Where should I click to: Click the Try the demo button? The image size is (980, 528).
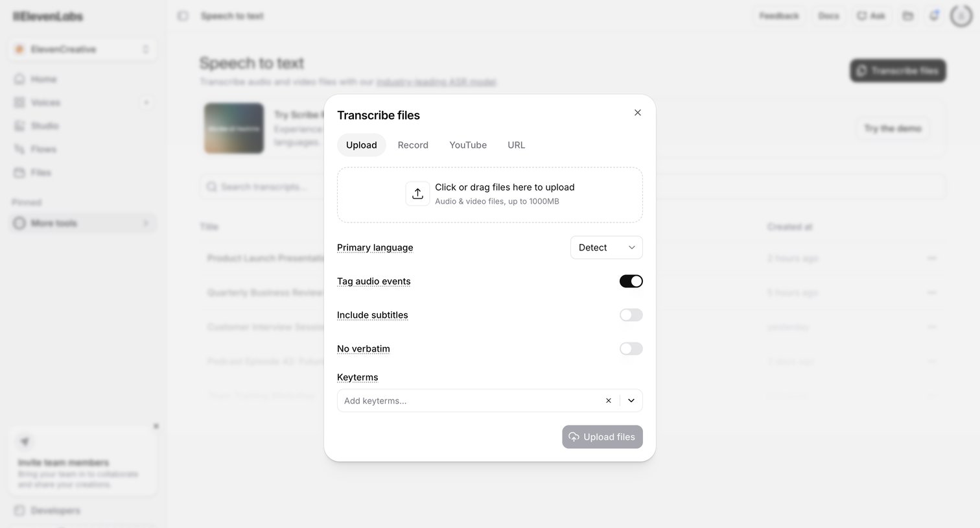[893, 128]
